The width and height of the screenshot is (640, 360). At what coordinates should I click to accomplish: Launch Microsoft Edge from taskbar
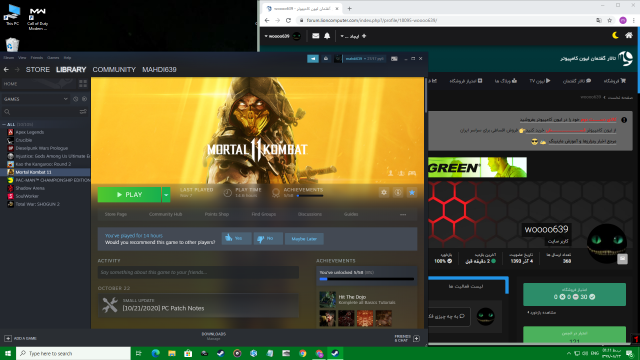pyautogui.click(x=155, y=353)
